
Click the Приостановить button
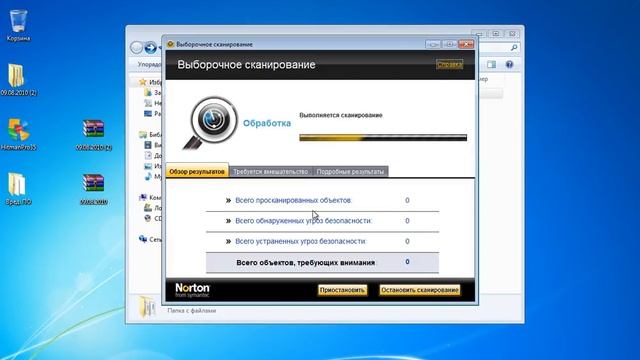[x=342, y=290]
